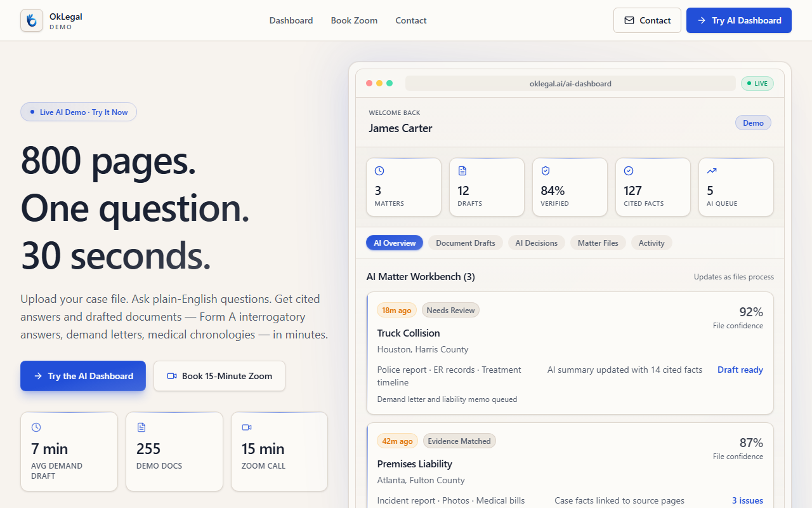812x508 pixels.
Task: Click the LIVE status badge
Action: 757,83
